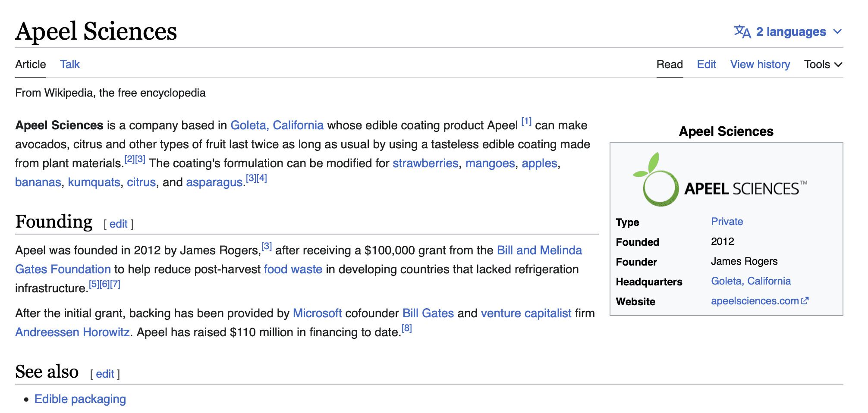Click the external link icon beside apeelsciences.com
The width and height of the screenshot is (868, 413).
pos(805,301)
